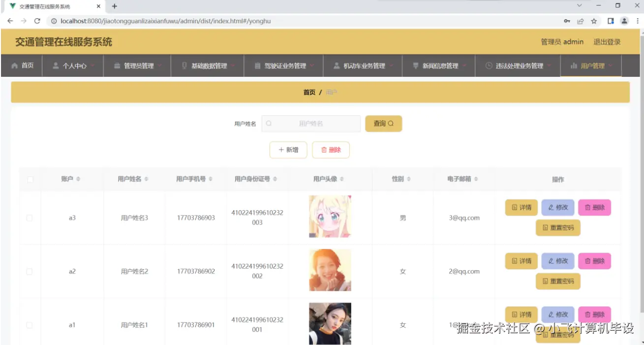Sort by 性别 column arrows

[409, 179]
